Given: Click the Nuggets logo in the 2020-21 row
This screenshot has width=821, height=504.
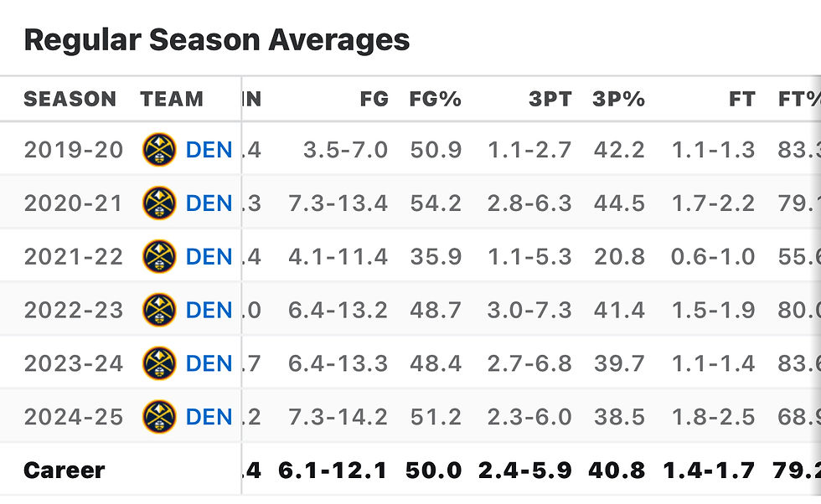Looking at the screenshot, I should [x=159, y=203].
